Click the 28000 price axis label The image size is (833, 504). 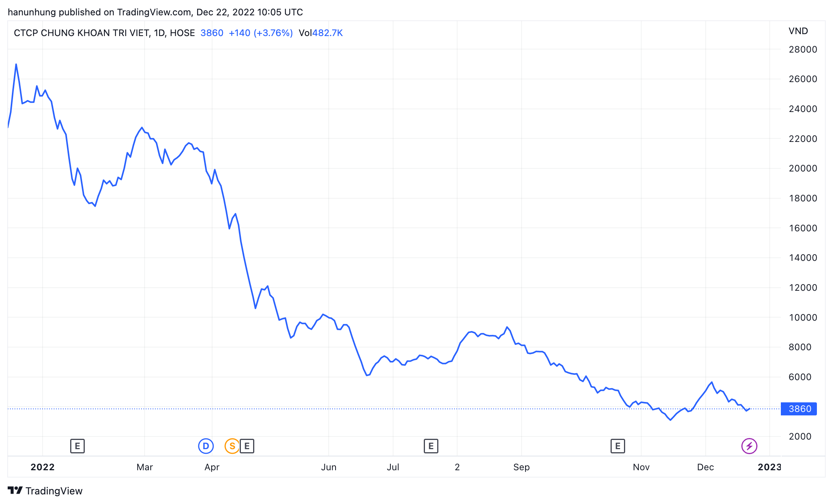pos(803,49)
